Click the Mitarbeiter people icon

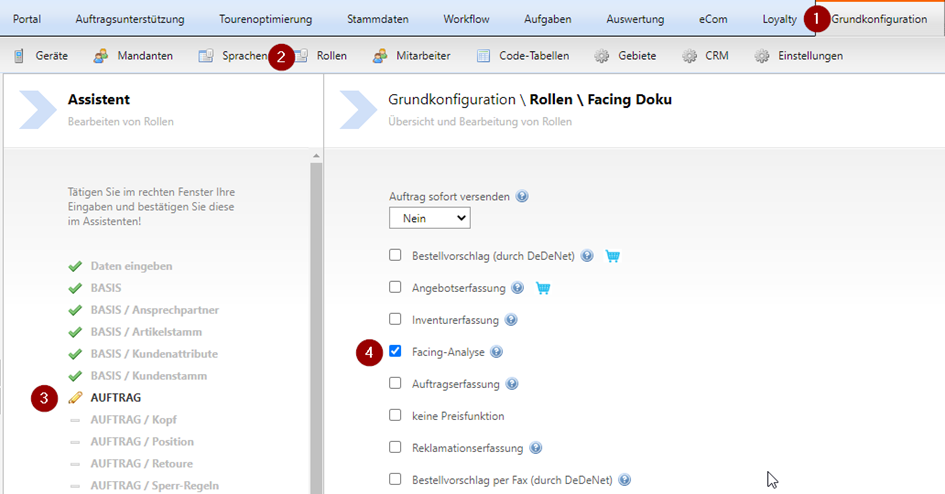(x=380, y=56)
